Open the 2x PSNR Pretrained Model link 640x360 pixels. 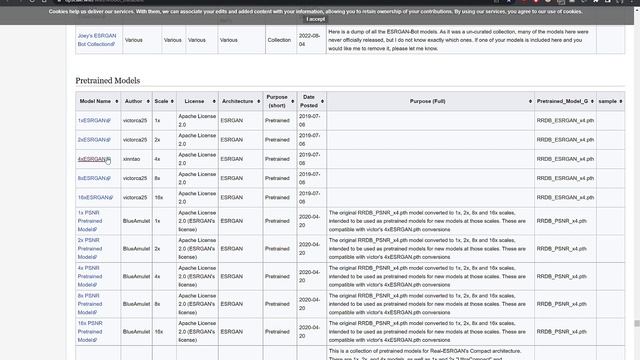90,249
